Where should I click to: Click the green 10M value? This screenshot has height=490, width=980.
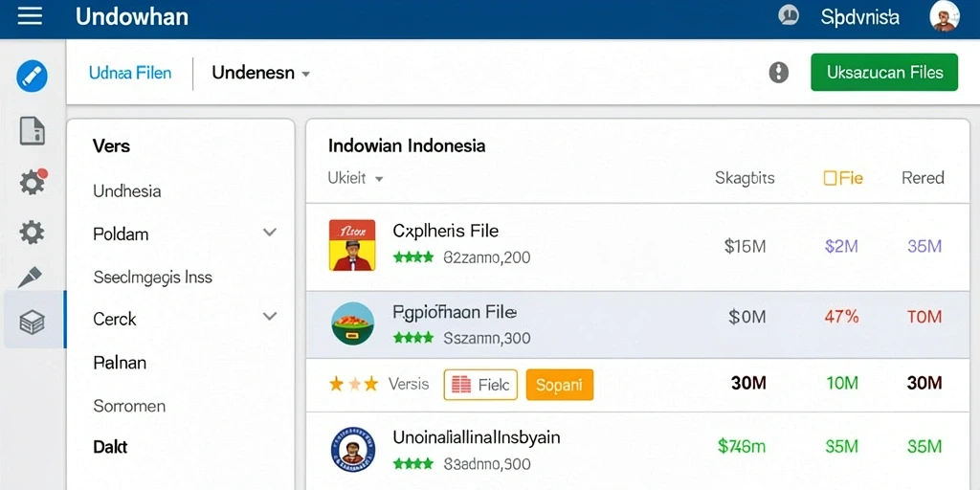coord(842,383)
